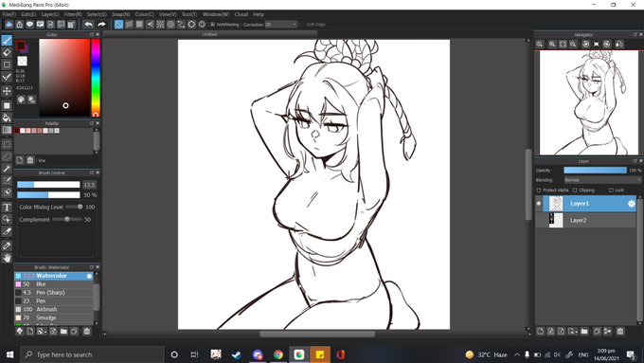The width and height of the screenshot is (644, 363).
Task: Delete the selected layer with trash icon
Action: pos(620,331)
